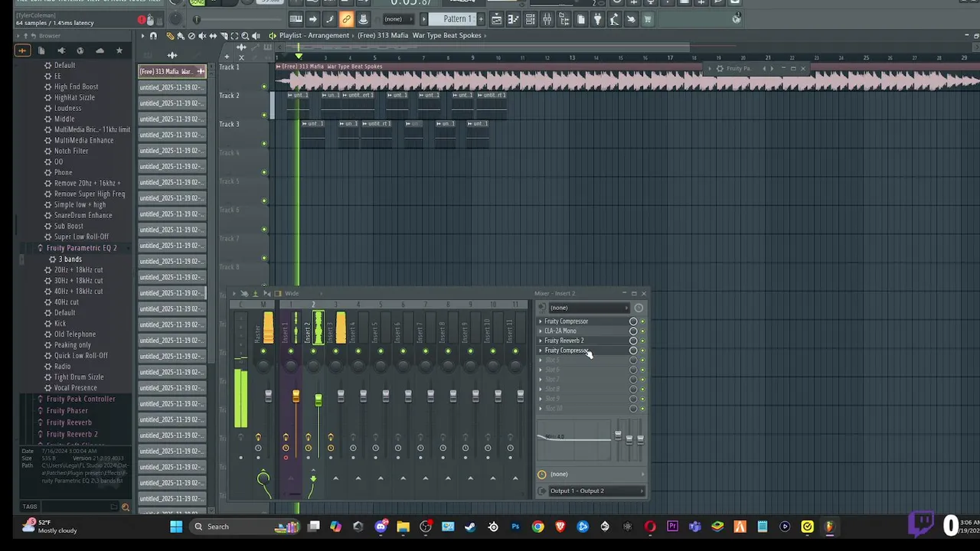This screenshot has width=980, height=551.
Task: Open Chrome from the Windows taskbar
Action: tap(537, 527)
